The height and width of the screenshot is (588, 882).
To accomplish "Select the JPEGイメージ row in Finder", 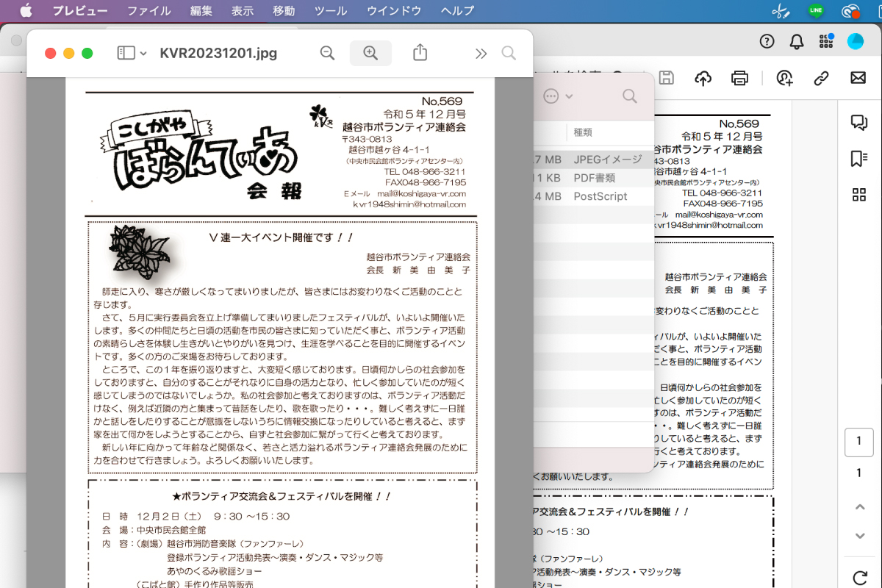I will pos(593,159).
